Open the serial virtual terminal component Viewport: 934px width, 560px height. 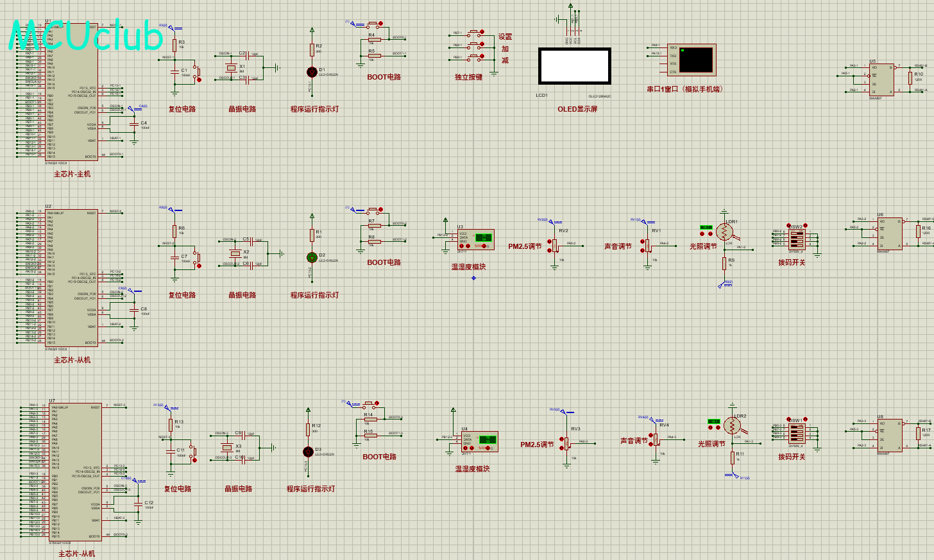click(x=692, y=60)
